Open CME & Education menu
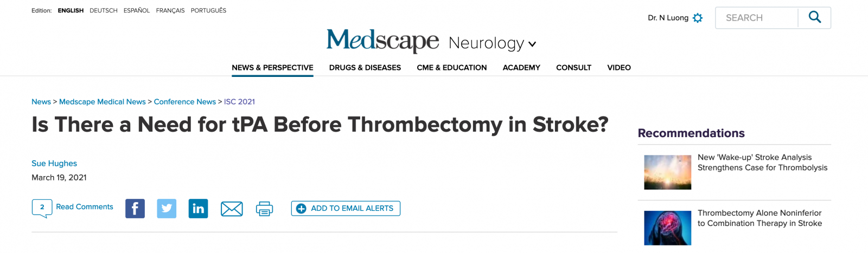Image resolution: width=868 pixels, height=253 pixels. pyautogui.click(x=452, y=68)
